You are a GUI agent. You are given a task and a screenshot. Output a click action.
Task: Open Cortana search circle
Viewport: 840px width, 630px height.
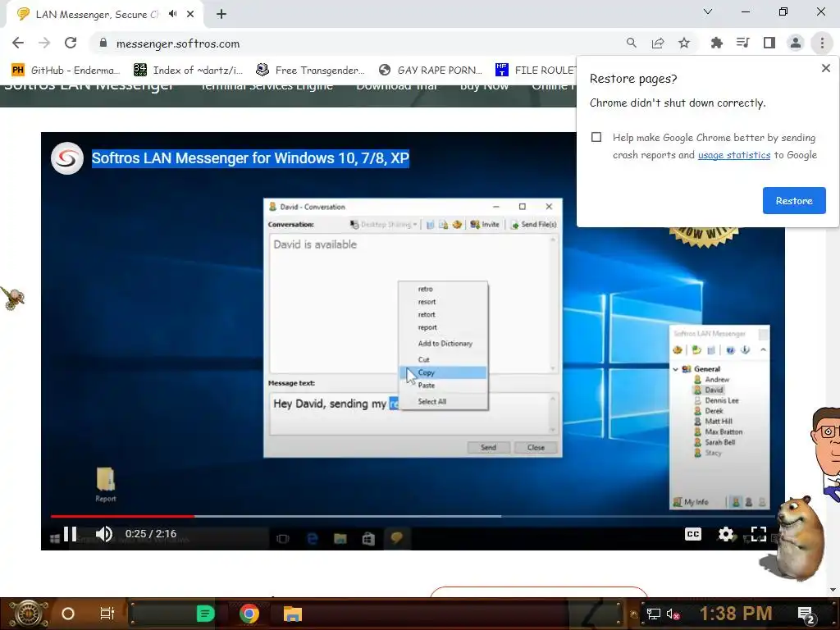(x=68, y=614)
